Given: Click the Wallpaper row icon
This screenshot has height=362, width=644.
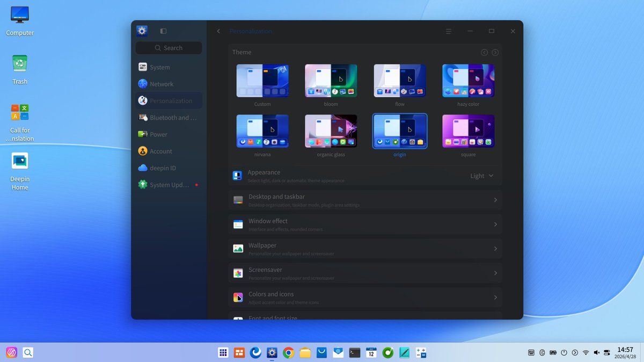Looking at the screenshot, I should 238,249.
